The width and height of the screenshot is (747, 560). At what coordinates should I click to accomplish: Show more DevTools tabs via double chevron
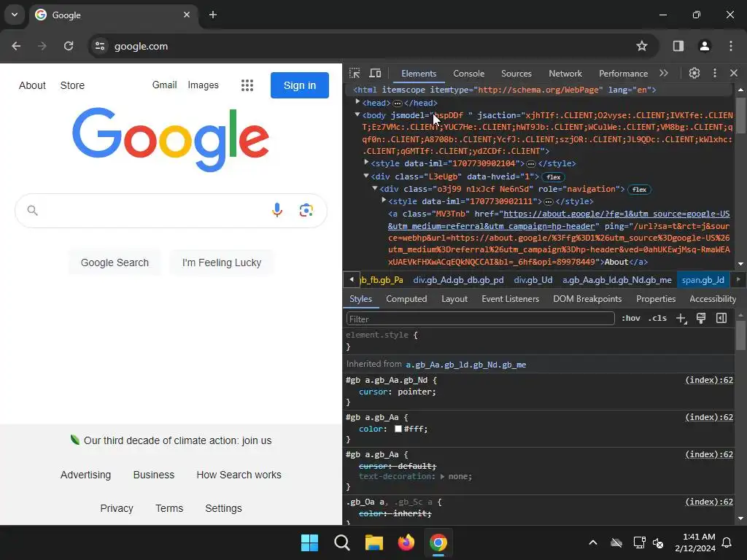point(664,74)
